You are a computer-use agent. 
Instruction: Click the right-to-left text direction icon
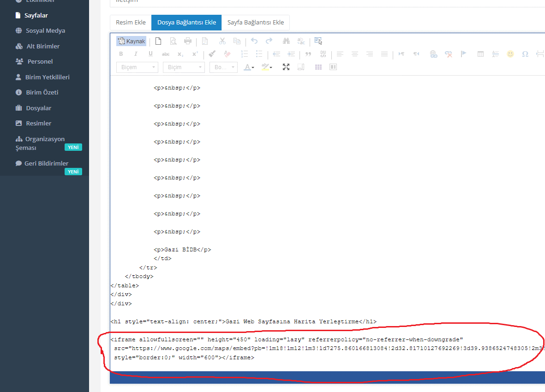pos(416,54)
